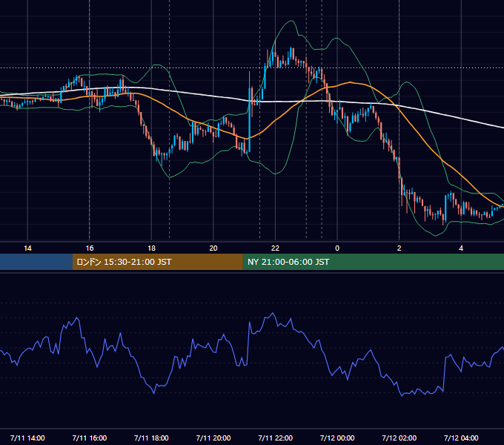Click the 7/11 22:00 time label

tap(276, 438)
